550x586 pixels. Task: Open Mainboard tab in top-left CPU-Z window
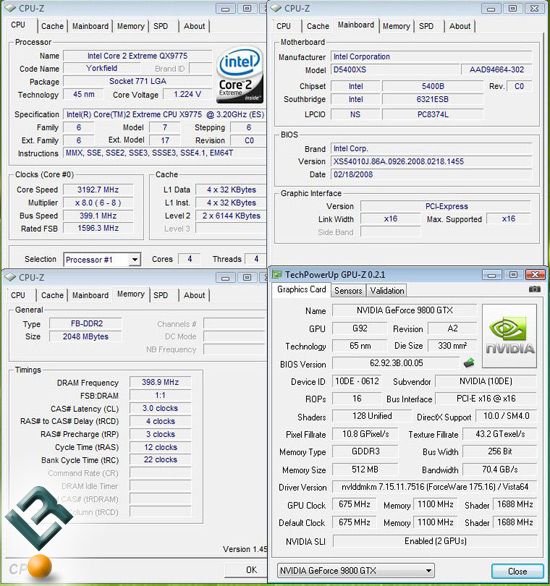tap(90, 26)
